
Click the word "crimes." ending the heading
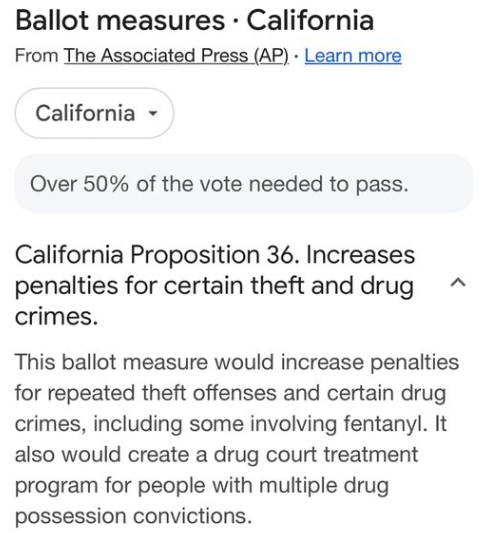56,317
